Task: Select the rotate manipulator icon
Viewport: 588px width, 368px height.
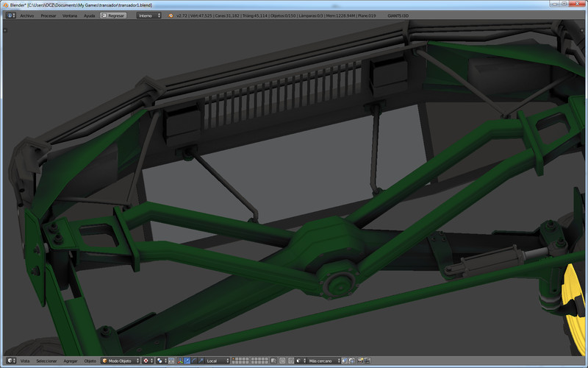Action: (x=195, y=361)
